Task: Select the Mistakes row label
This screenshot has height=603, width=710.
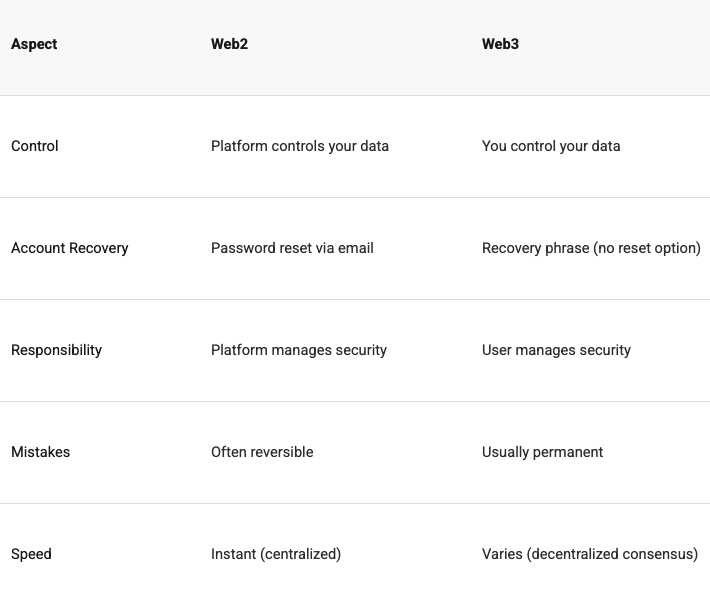Action: point(41,452)
